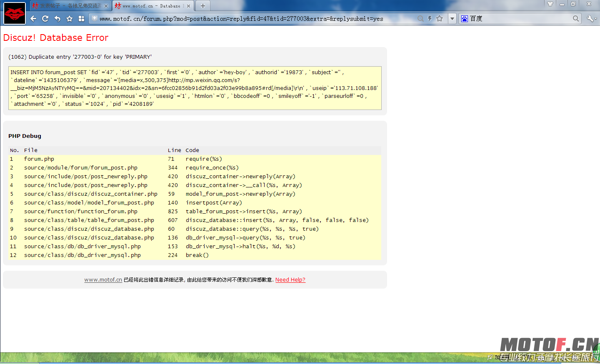Viewport: 600px width, 364px height.
Task: Click discuz_container->newreply(Array) code
Action: tap(240, 177)
